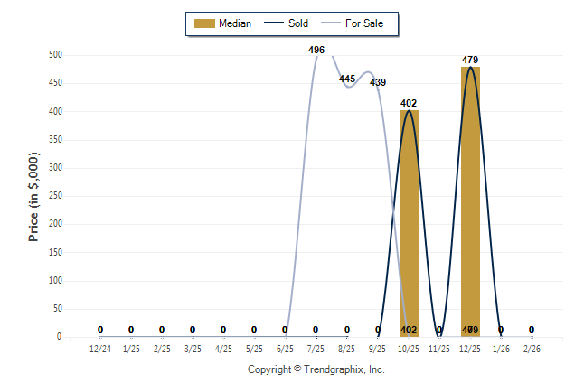Click the 402 label above October bar
The image size is (584, 392).
click(x=409, y=103)
